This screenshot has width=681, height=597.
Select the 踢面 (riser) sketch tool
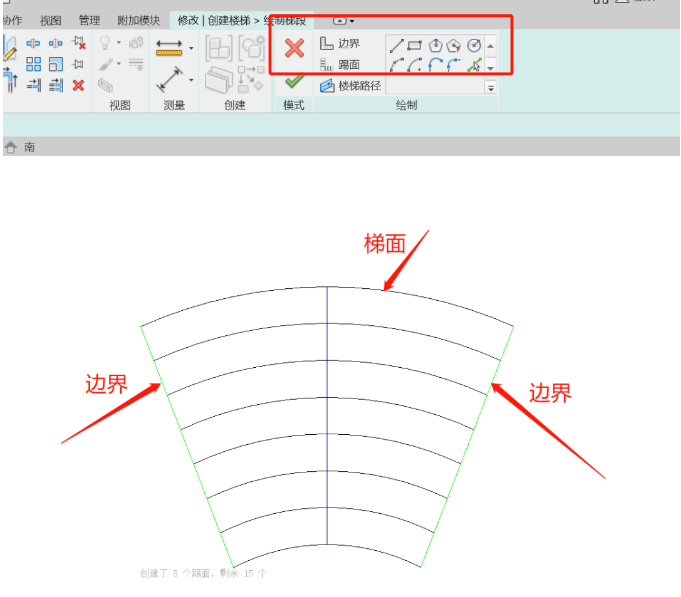click(340, 65)
